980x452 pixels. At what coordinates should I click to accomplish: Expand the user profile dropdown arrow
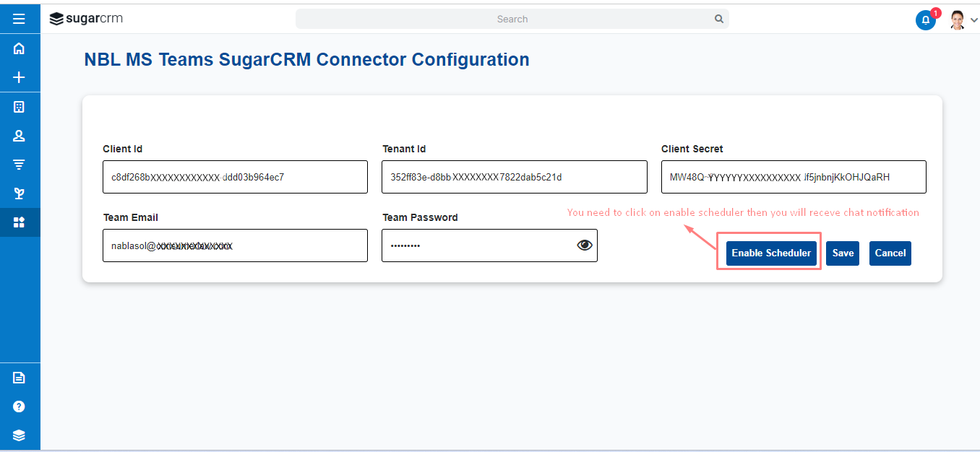(x=973, y=20)
